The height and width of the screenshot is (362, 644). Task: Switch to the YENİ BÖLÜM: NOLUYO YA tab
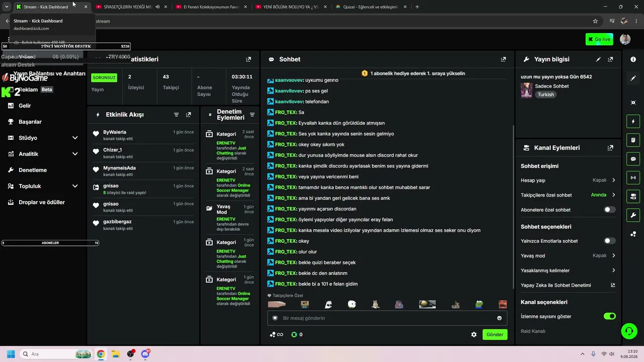pos(291,7)
